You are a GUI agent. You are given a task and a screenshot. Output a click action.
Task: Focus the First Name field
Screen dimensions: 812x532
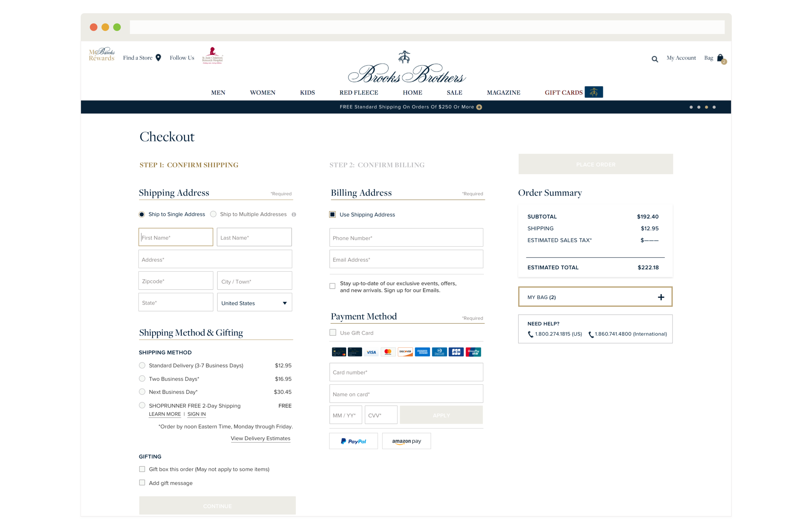tap(176, 237)
